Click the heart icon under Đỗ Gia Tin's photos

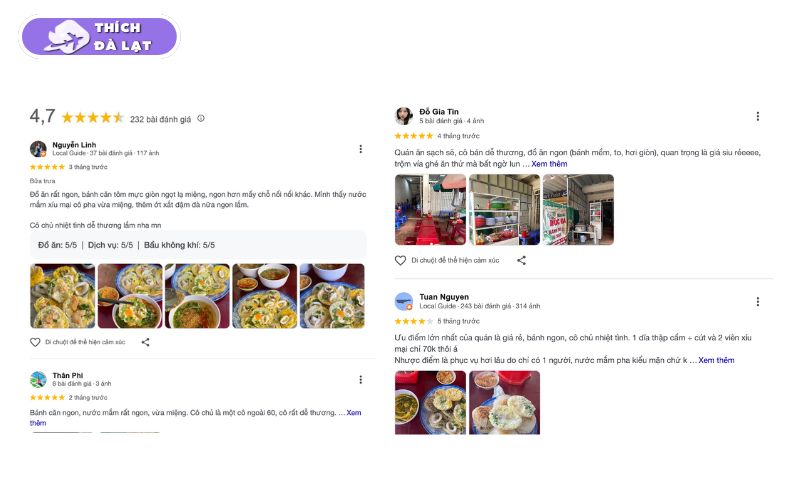(401, 260)
